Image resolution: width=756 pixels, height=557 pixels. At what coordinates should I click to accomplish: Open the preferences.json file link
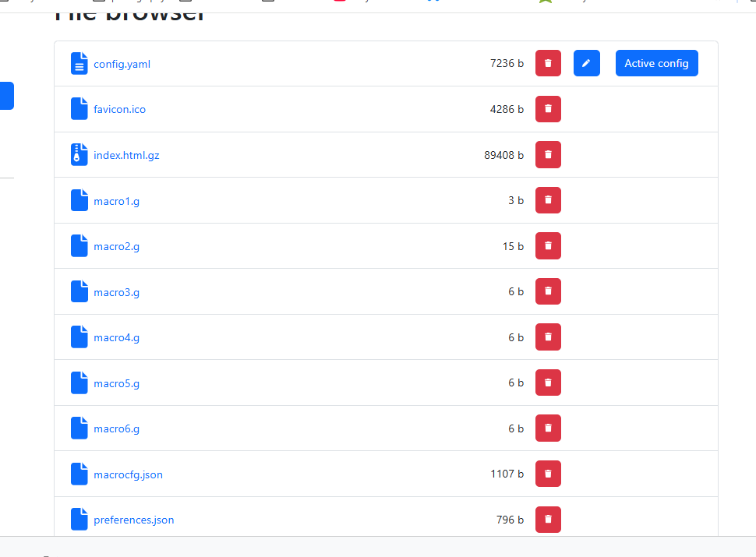click(133, 520)
